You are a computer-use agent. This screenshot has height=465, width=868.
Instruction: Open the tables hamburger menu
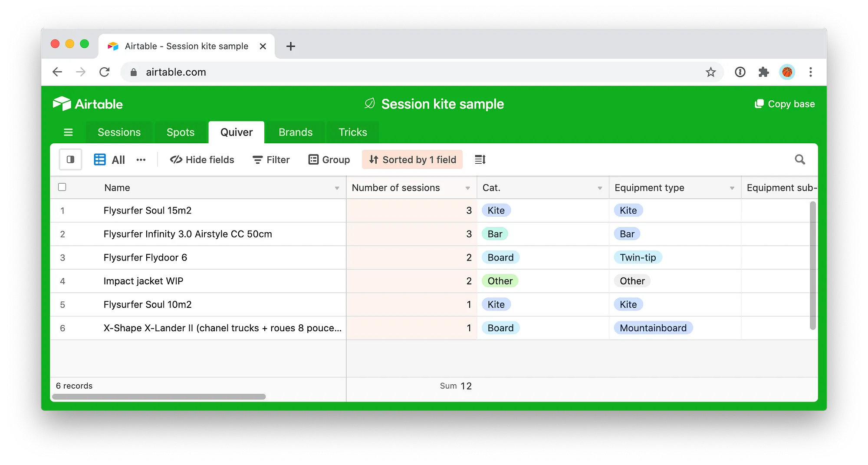[x=68, y=132]
